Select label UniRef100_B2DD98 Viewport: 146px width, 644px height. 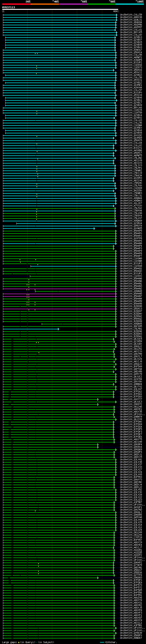[x=131, y=306]
